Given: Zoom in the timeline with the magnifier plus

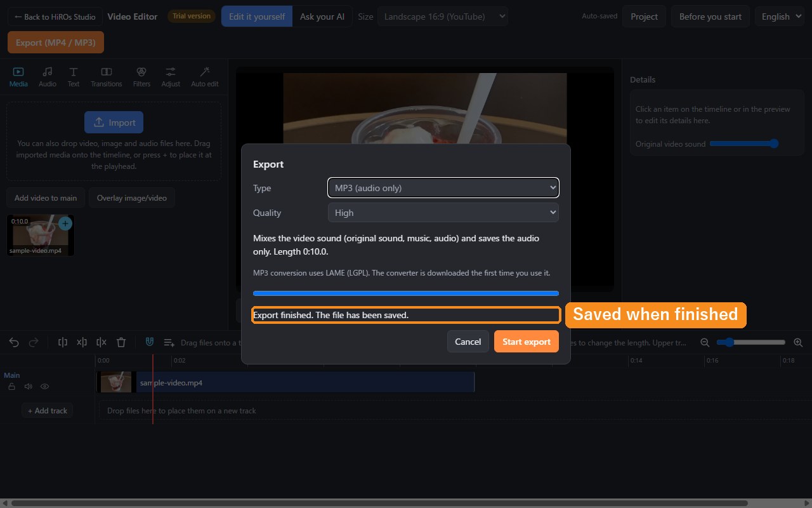Looking at the screenshot, I should point(798,342).
